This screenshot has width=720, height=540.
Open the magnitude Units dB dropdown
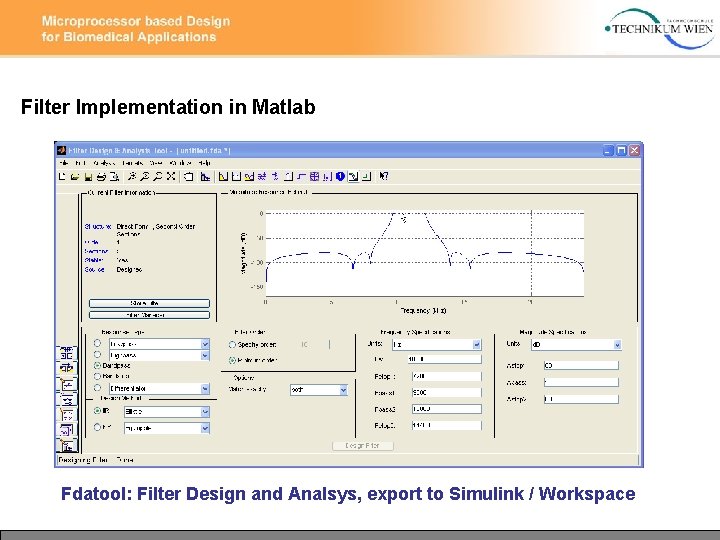pyautogui.click(x=617, y=344)
